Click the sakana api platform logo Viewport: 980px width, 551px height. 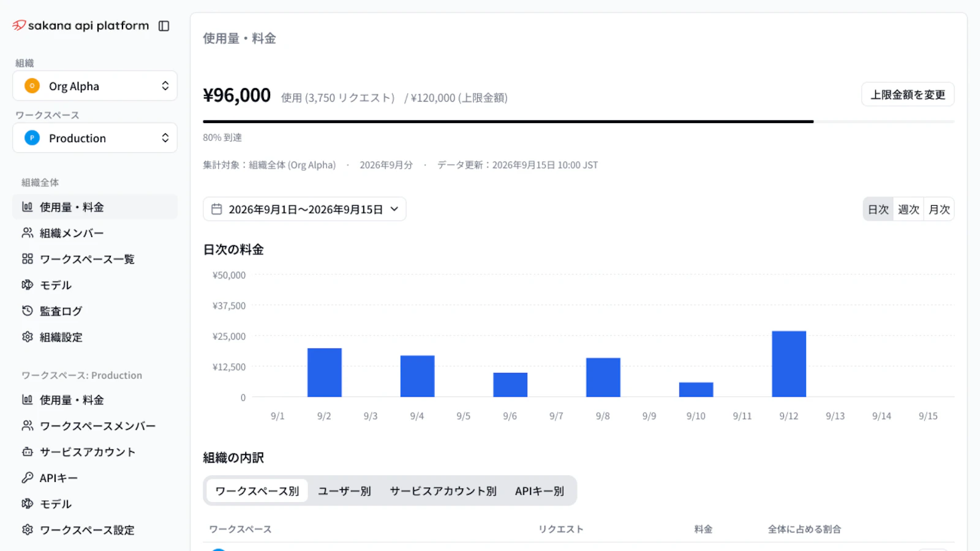click(x=81, y=26)
